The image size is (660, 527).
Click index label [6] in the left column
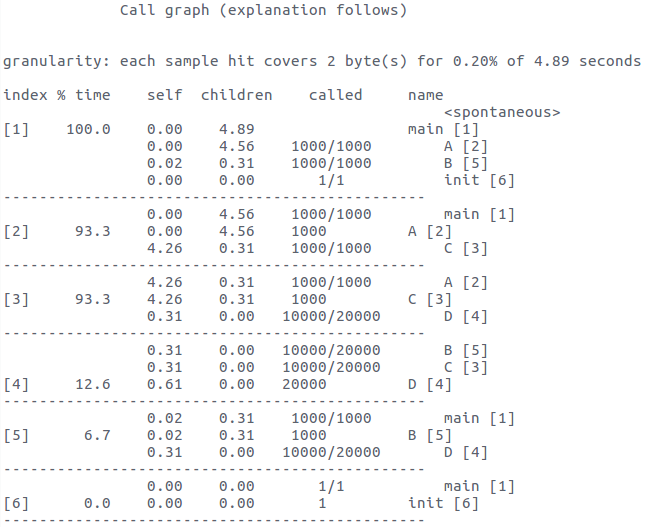tap(17, 503)
